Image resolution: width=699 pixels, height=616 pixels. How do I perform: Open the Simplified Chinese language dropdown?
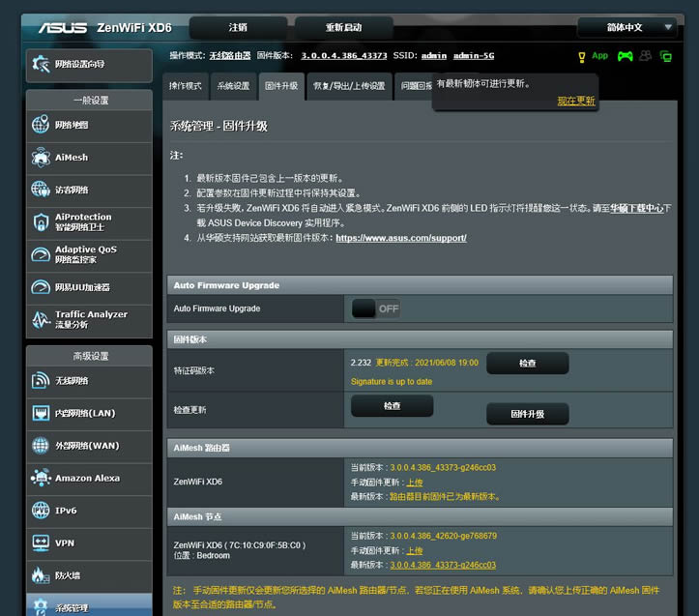click(627, 27)
